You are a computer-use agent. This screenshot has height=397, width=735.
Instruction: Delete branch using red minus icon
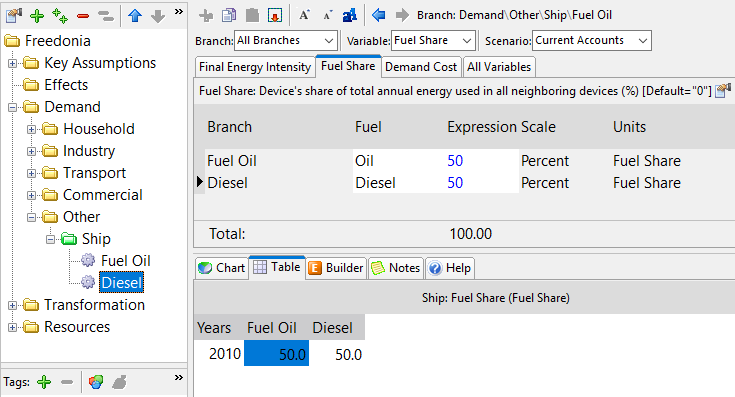[x=83, y=16]
